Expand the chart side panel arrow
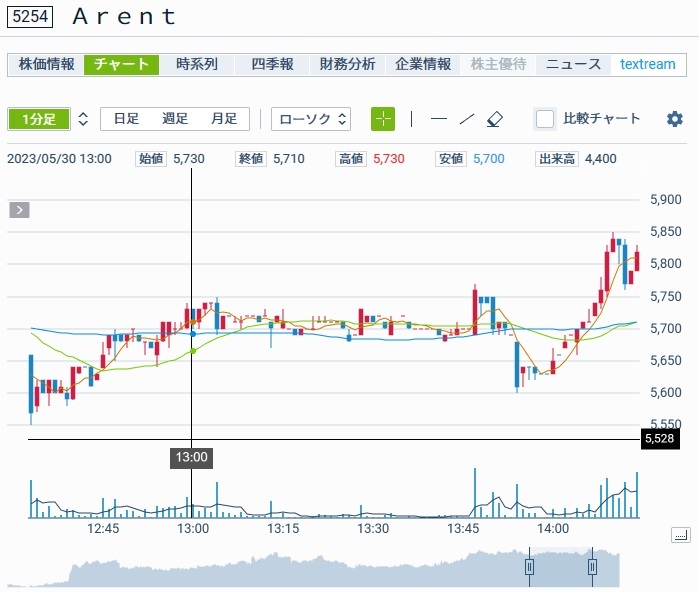Viewport: 699px width, 592px height. pos(20,210)
